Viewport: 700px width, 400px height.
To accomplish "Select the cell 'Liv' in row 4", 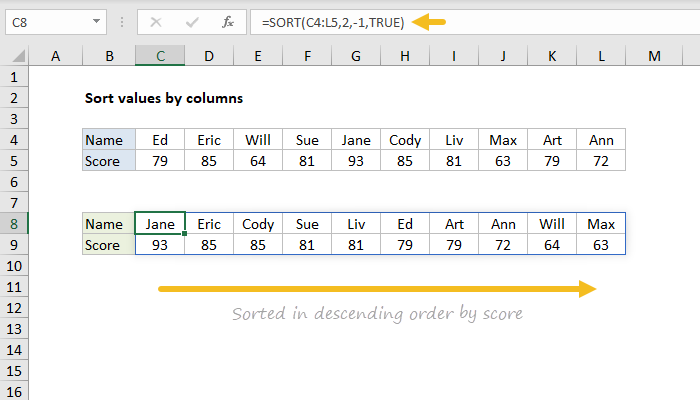I will click(x=454, y=140).
